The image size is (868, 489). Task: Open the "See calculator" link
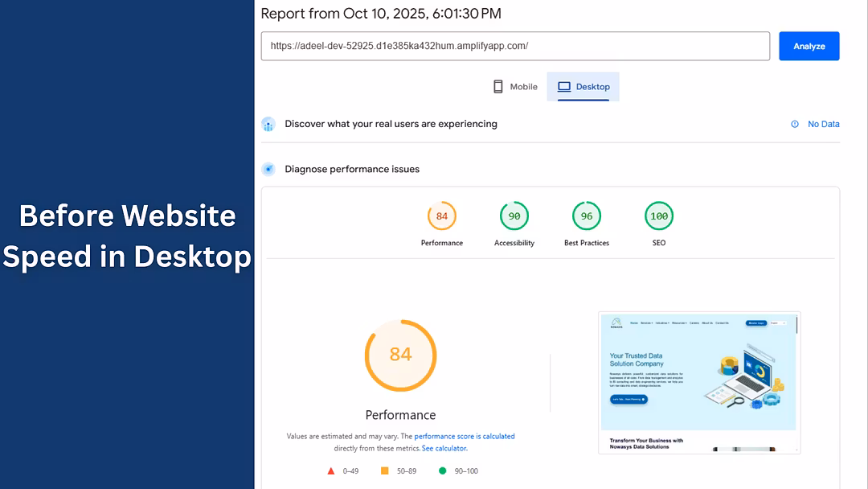[x=444, y=449]
